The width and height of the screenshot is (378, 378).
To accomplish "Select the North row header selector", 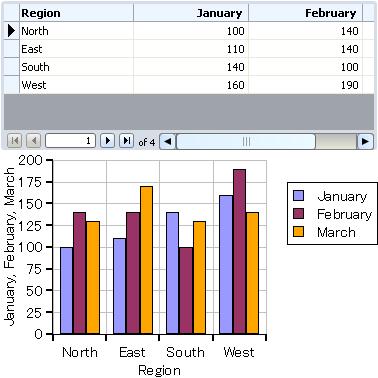I will click(x=11, y=31).
